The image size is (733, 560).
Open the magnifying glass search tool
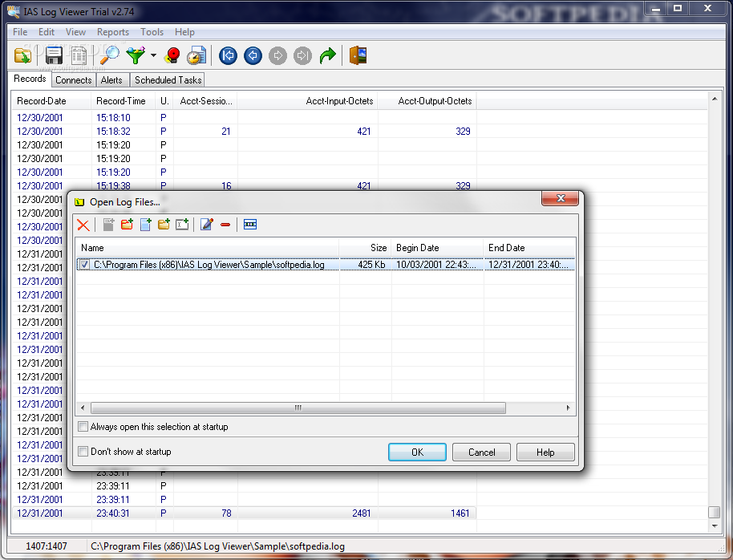click(x=109, y=55)
